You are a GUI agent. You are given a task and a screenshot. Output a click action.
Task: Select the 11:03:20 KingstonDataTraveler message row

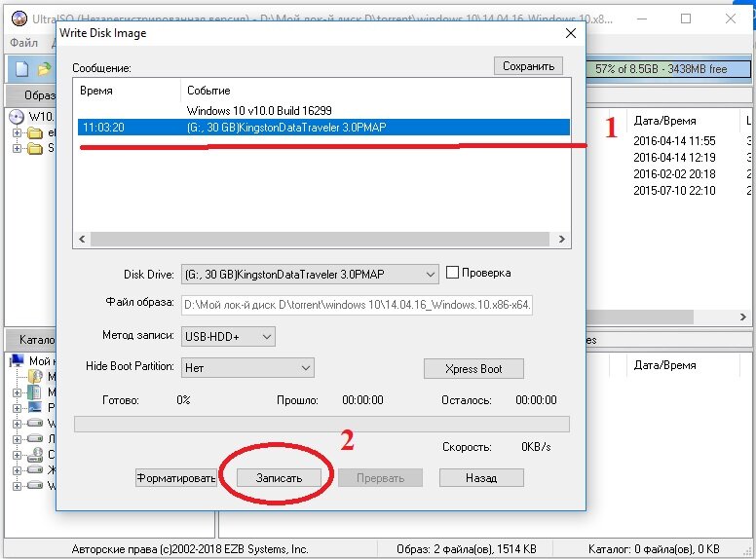pos(323,128)
